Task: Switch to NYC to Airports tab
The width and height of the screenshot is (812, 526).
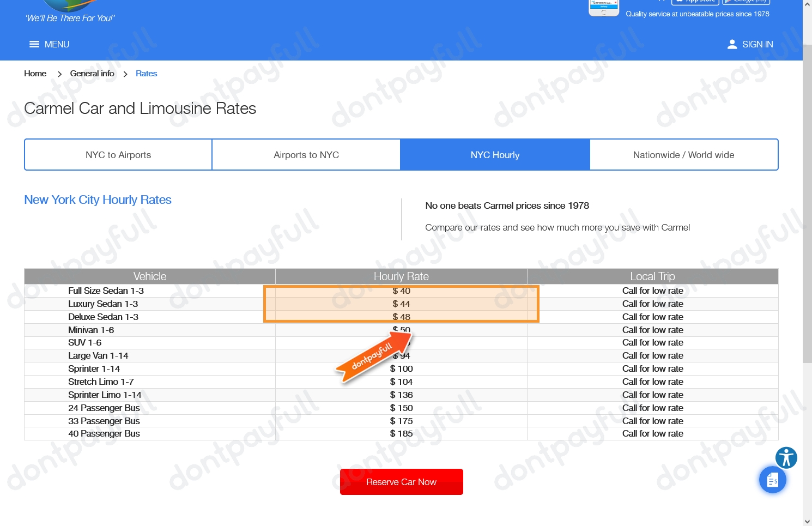Action: point(118,155)
